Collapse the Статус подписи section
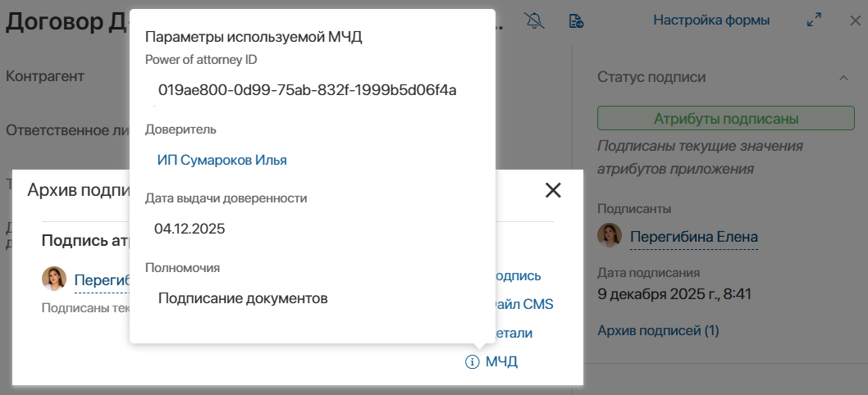 (843, 78)
